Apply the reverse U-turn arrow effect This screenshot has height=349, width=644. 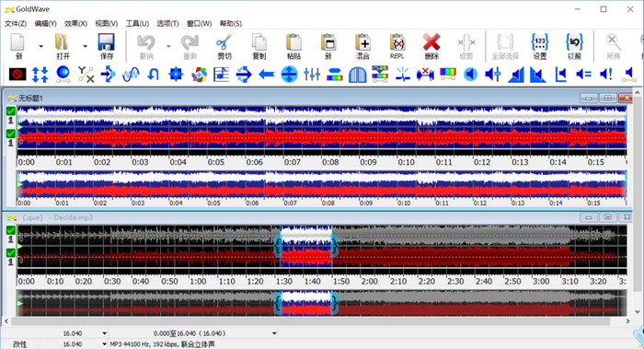(x=154, y=75)
